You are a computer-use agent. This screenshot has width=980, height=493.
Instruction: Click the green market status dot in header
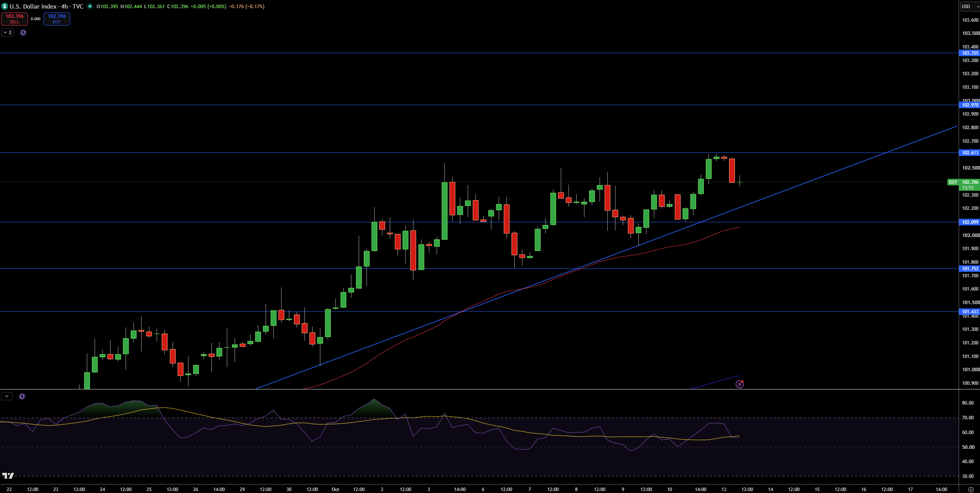coord(90,6)
